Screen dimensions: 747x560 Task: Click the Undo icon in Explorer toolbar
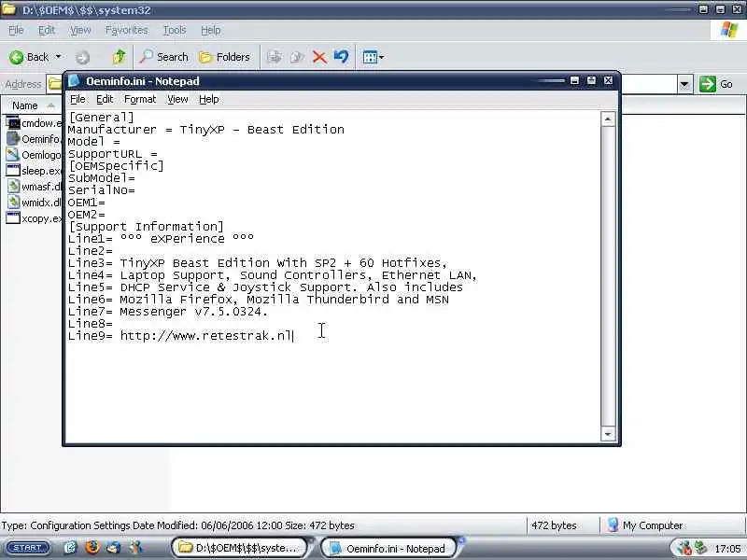pyautogui.click(x=341, y=57)
